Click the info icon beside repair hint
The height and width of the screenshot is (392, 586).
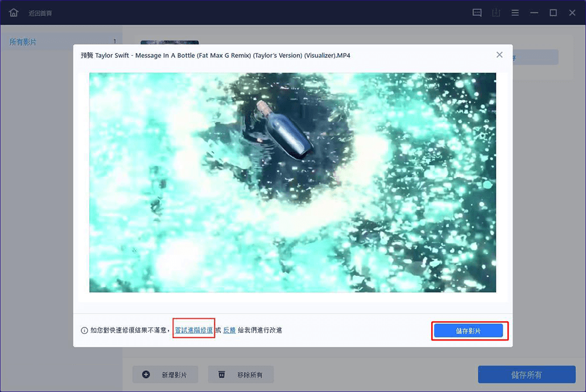[x=84, y=330]
